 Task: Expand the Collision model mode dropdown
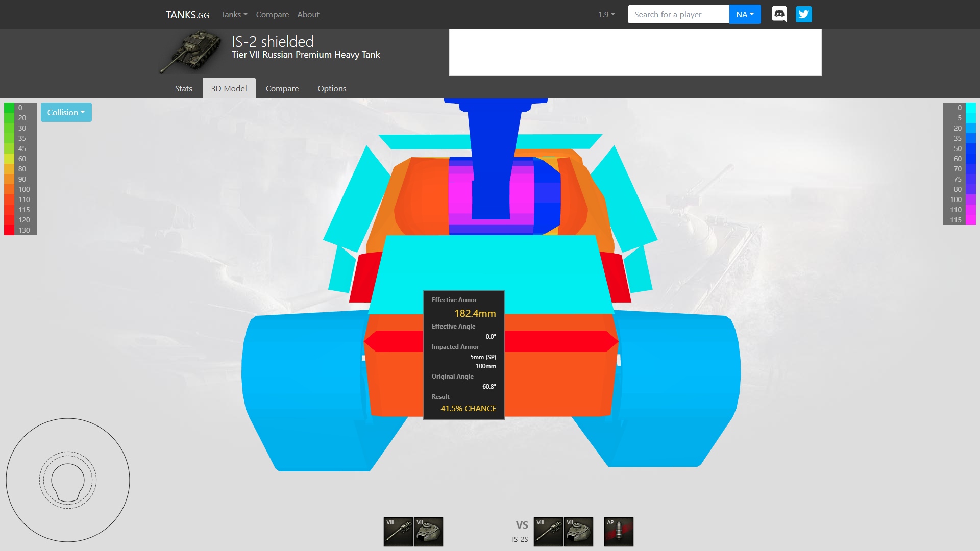pos(66,112)
